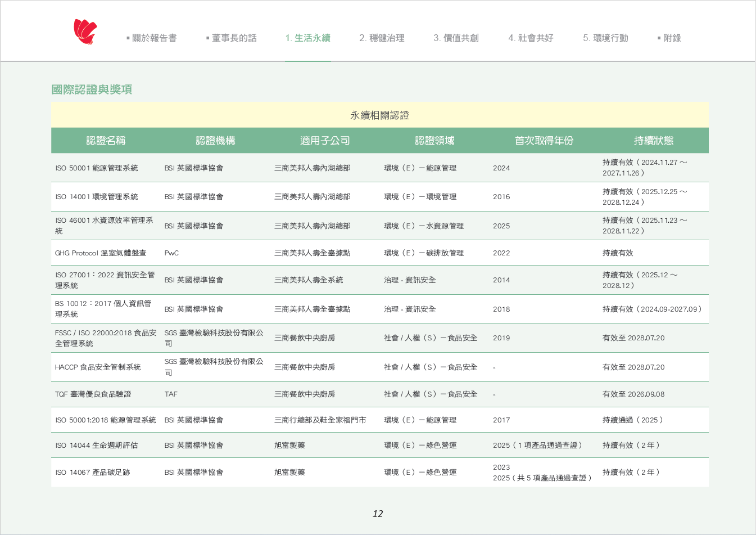Select the ISO 46001 水資源效率管理系統 cell
Image resolution: width=756 pixels, height=535 pixels.
pos(104,226)
